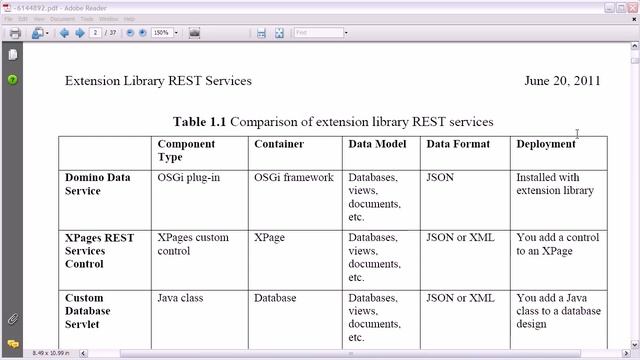Viewport: 640px width, 360px height.
Task: Maximize the Adobe Reader window
Action: tap(621, 8)
